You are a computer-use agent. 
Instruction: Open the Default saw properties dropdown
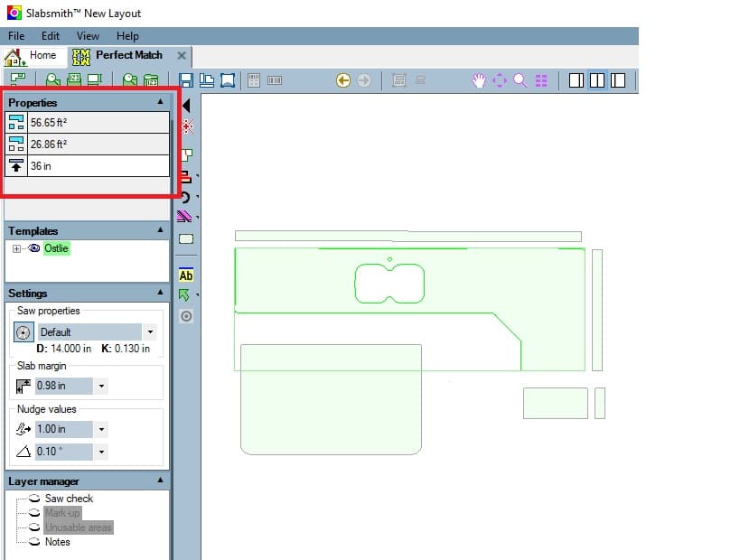click(151, 332)
